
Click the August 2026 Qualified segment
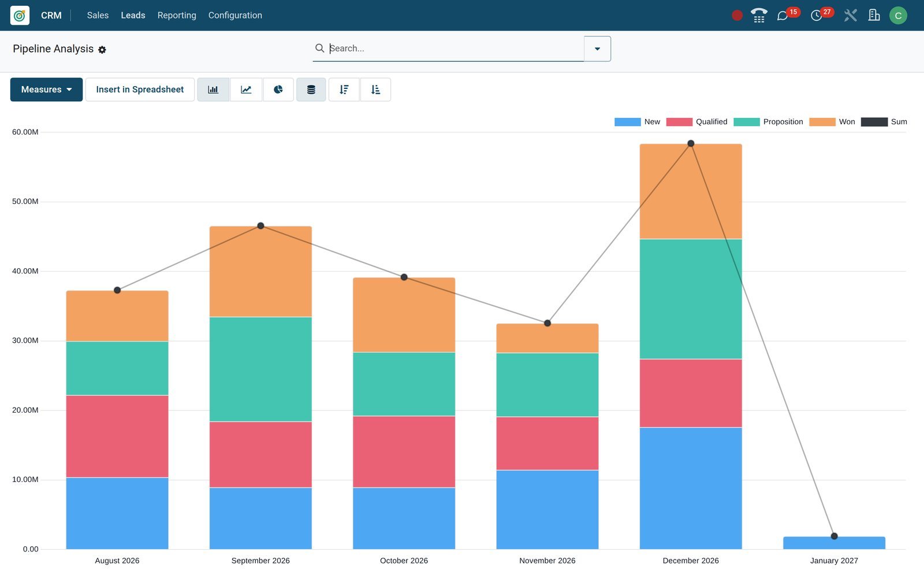[117, 436]
